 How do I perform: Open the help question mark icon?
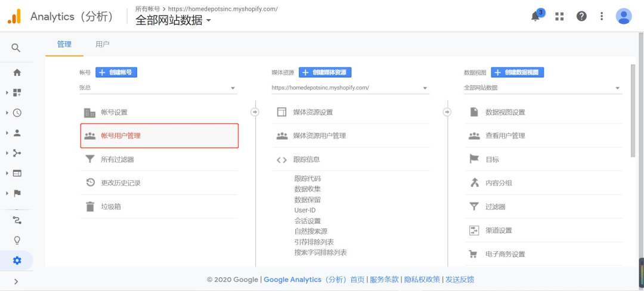tap(581, 17)
